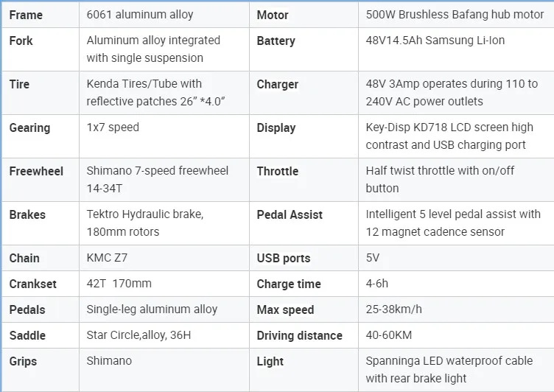Select the 1x7 speed gearing value

click(x=113, y=127)
